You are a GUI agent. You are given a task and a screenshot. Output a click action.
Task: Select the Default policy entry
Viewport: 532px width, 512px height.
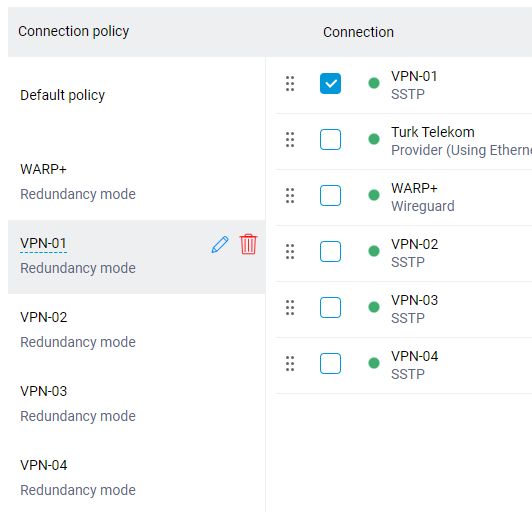point(136,95)
